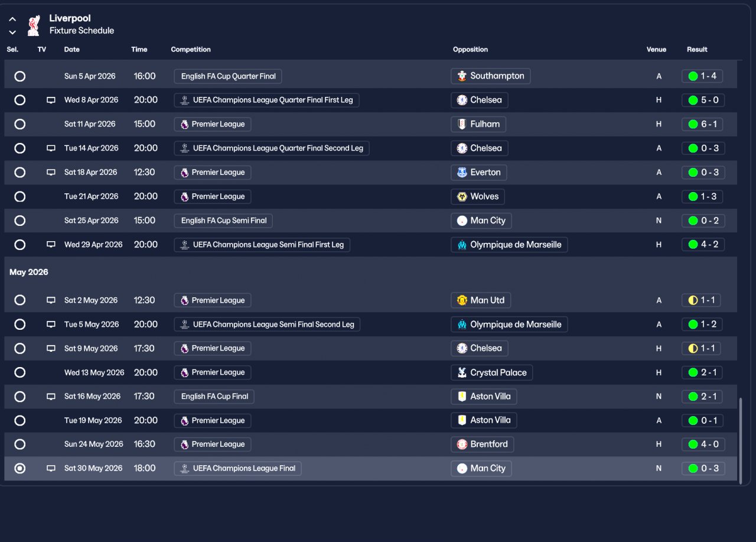Screen dimensions: 756x542
Task: Click the TV icon for the Sat 18 Apr fixture
Action: [51, 173]
